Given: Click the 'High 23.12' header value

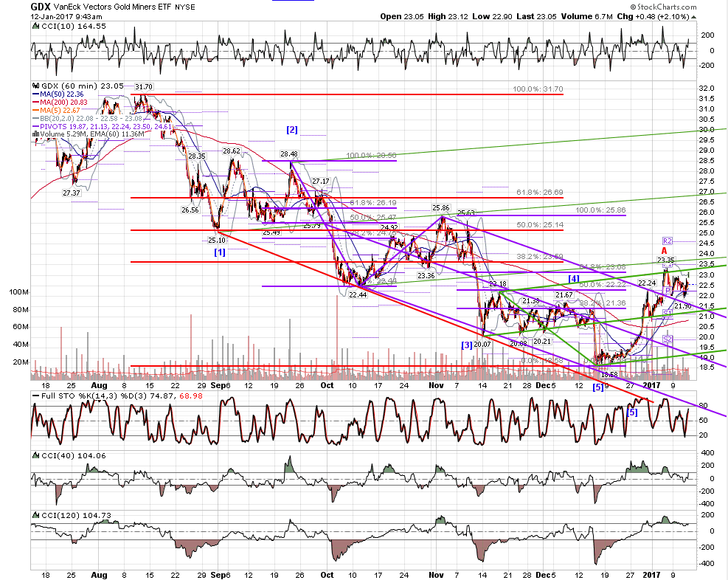Looking at the screenshot, I should (448, 17).
